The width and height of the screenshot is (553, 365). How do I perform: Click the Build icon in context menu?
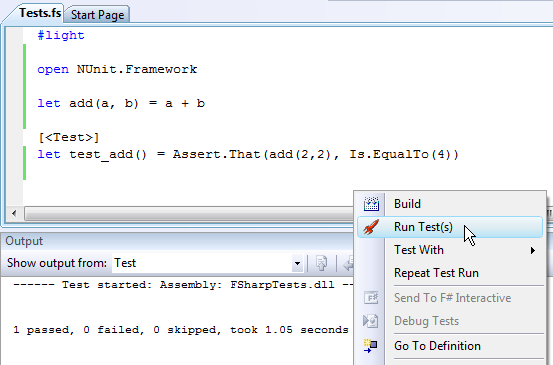(371, 204)
